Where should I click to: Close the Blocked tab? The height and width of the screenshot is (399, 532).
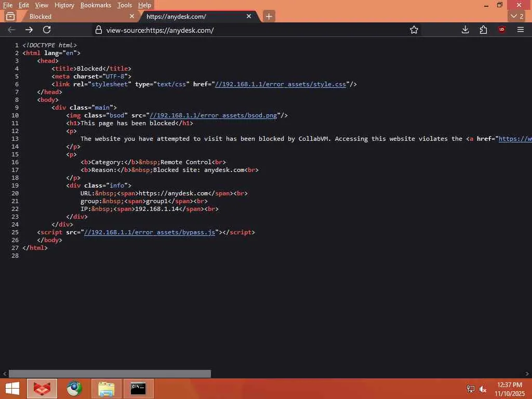131,16
